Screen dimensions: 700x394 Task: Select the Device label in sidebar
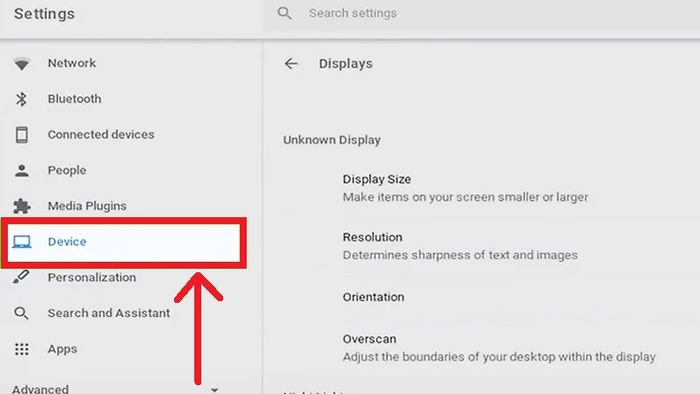tap(67, 242)
